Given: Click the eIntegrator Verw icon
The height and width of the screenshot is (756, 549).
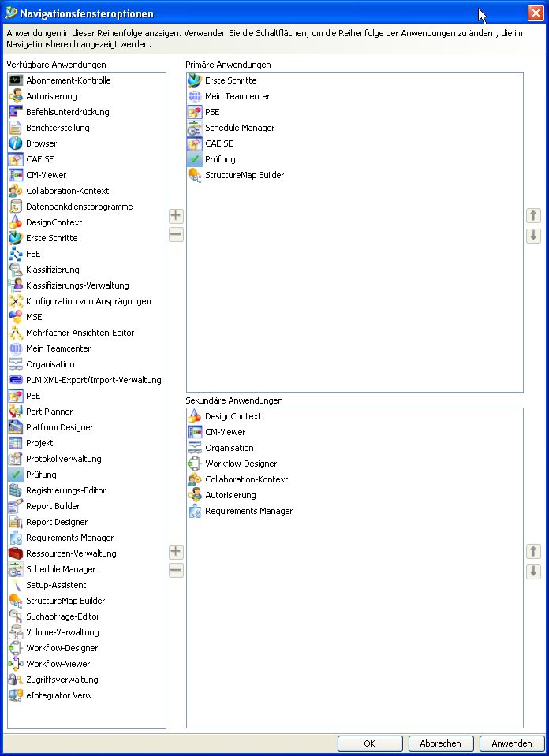Looking at the screenshot, I should pos(16,695).
